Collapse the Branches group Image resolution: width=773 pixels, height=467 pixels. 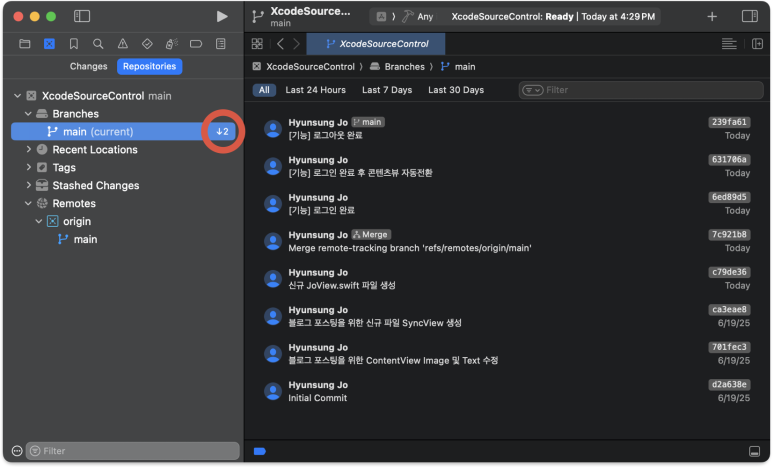(x=28, y=113)
